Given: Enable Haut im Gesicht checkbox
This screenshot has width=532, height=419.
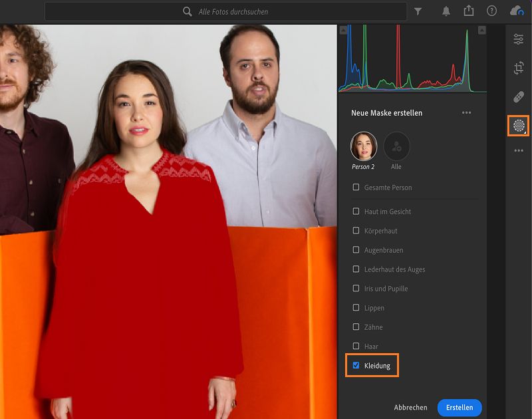Looking at the screenshot, I should point(356,211).
